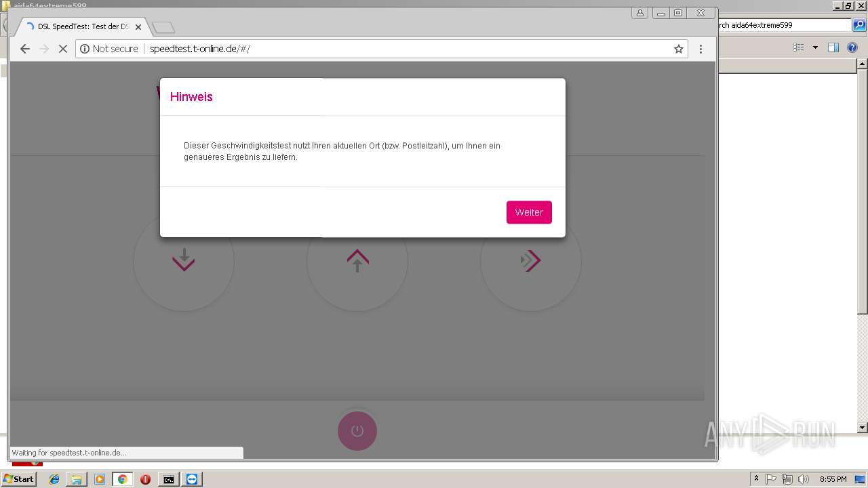The image size is (868, 488).
Task: Close the DSL SpeedTest tab
Action: click(x=138, y=27)
